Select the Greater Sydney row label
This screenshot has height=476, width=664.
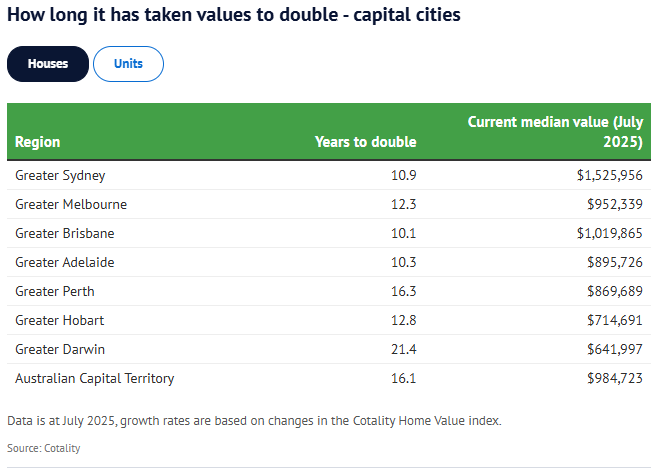(60, 175)
